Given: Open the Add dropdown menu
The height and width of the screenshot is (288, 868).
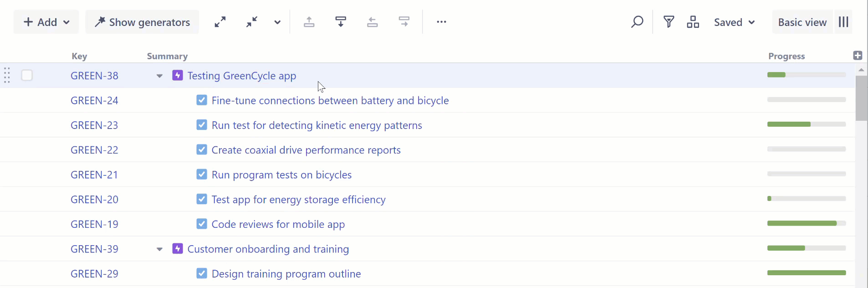Looking at the screenshot, I should click(x=46, y=22).
